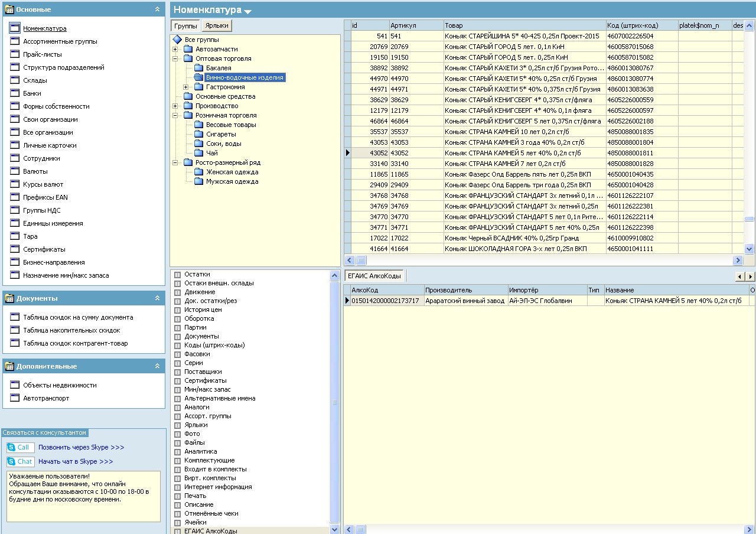Viewport: 756px width, 534px height.
Task: Open the Номенклатура title dropdown arrow
Action: click(x=248, y=11)
